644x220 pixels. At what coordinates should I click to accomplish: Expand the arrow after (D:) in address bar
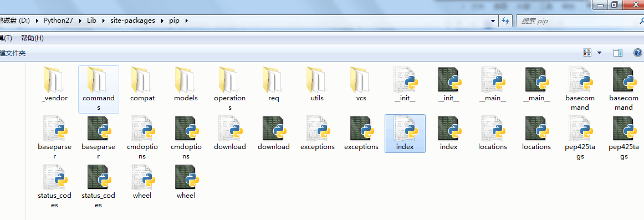click(37, 21)
